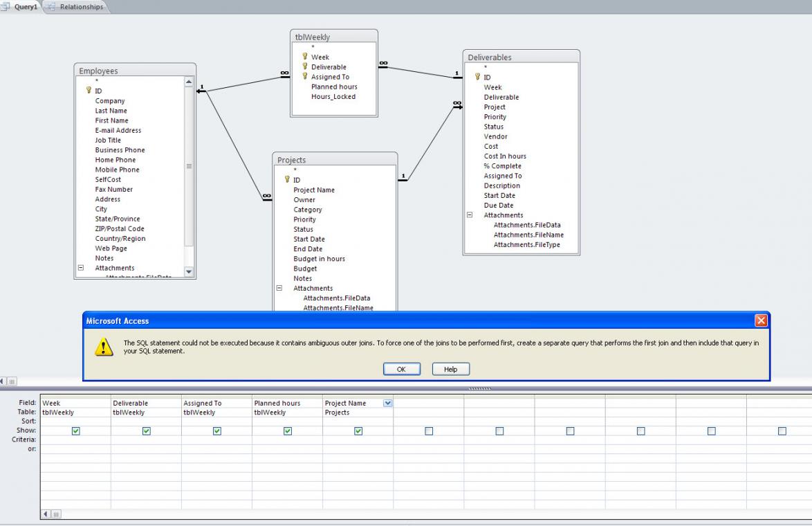This screenshot has width=812, height=526.
Task: Click the Projects table title bar
Action: 335,160
